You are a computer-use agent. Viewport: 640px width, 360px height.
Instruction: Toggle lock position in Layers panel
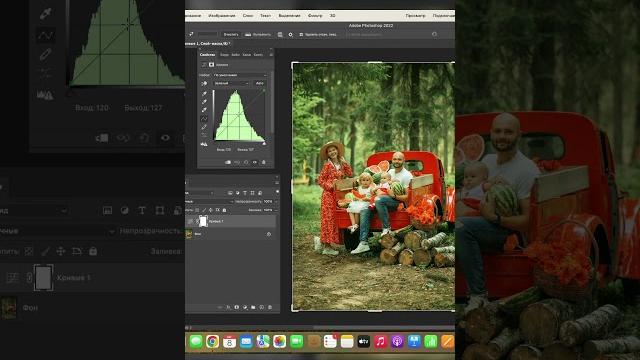pos(211,210)
